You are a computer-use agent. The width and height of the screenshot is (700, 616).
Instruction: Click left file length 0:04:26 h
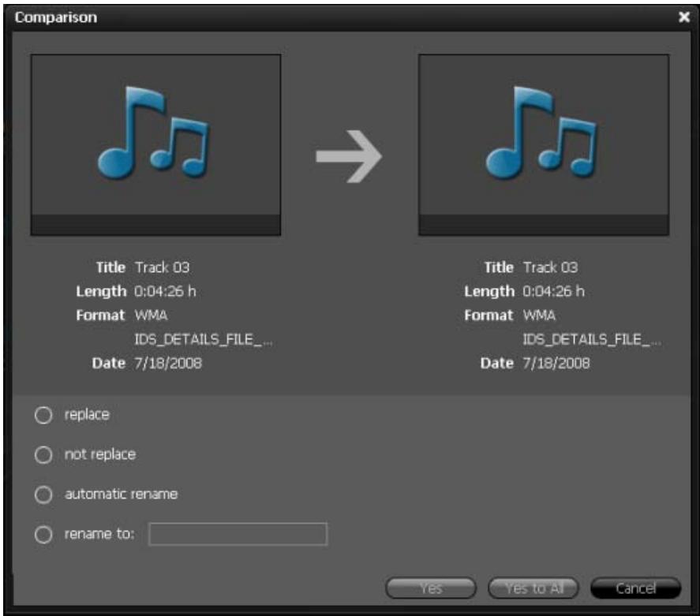point(165,291)
